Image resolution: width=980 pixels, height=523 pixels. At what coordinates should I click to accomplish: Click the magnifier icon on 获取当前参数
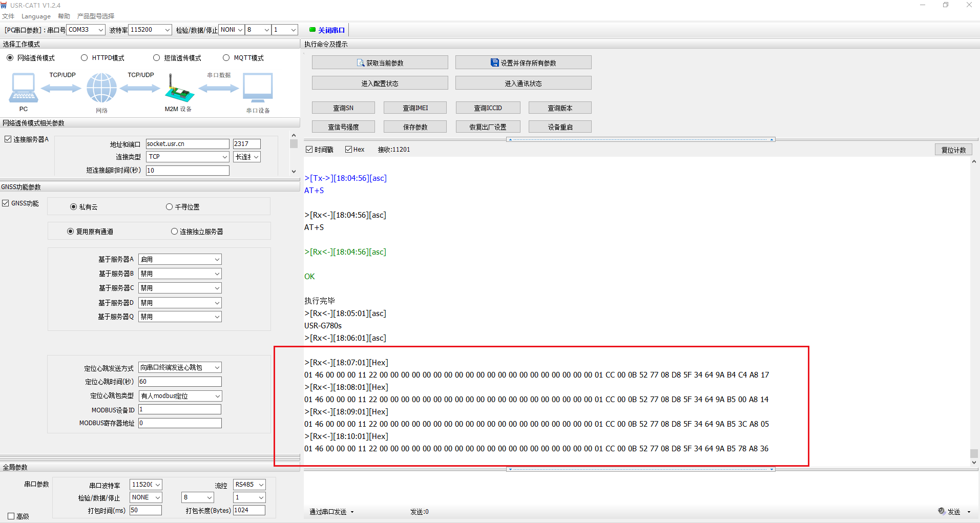pyautogui.click(x=361, y=63)
